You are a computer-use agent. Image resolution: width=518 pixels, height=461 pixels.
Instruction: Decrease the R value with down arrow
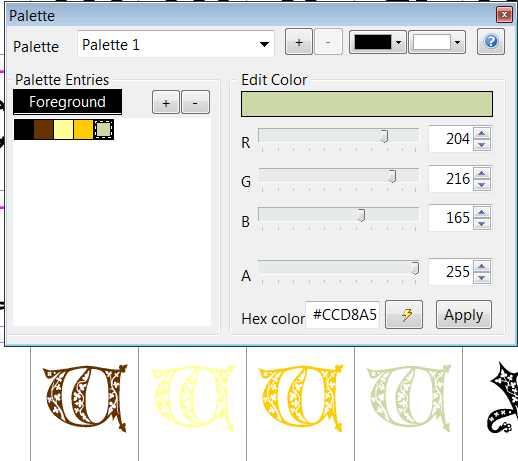(482, 145)
